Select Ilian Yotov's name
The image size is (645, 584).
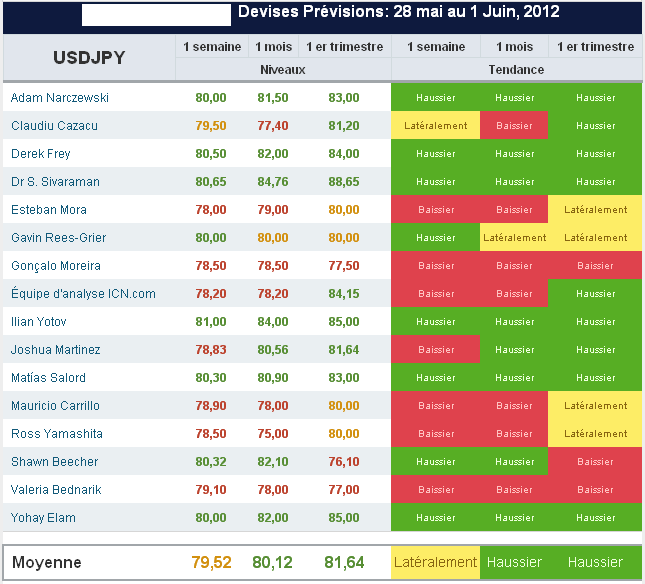[38, 322]
